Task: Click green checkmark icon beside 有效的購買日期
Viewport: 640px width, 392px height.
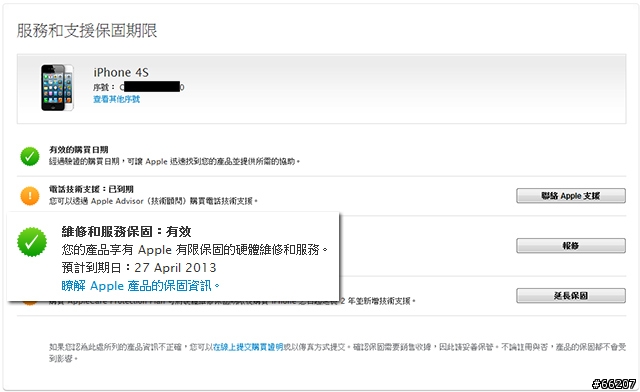Action: [30, 156]
